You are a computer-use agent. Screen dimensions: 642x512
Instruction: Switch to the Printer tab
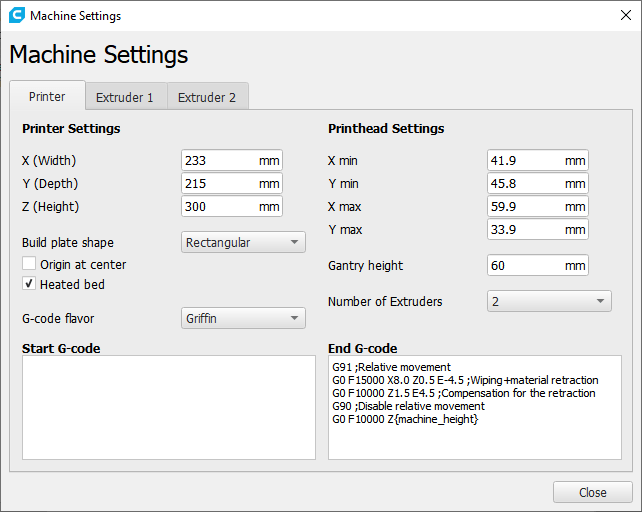(47, 97)
